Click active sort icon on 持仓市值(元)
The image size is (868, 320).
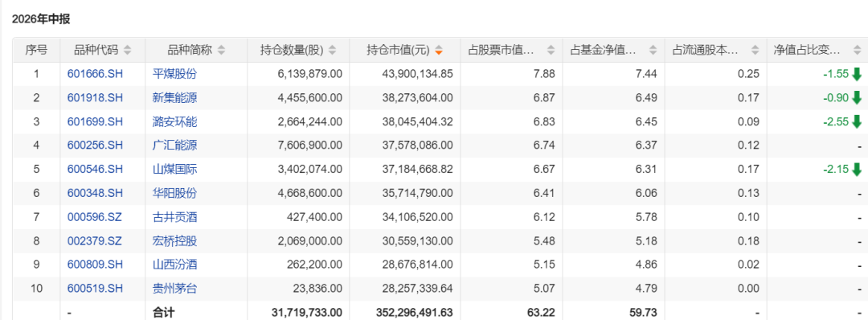[439, 51]
